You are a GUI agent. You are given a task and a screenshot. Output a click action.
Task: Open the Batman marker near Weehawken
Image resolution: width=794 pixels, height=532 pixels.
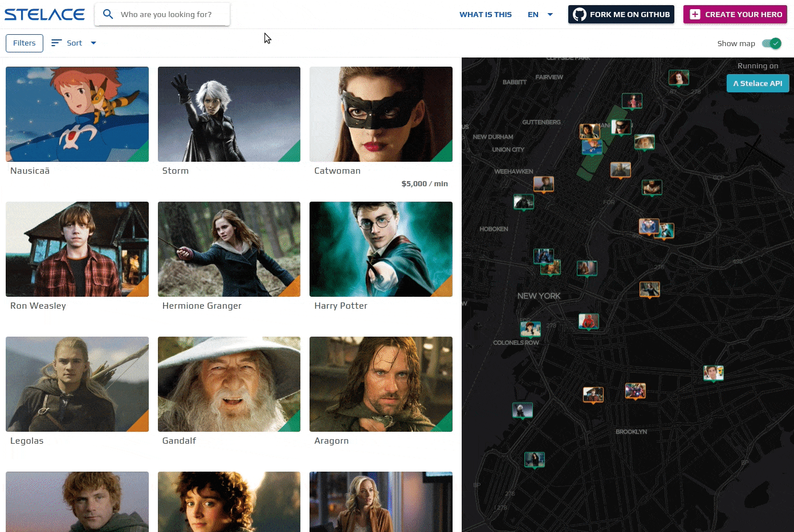pyautogui.click(x=524, y=201)
